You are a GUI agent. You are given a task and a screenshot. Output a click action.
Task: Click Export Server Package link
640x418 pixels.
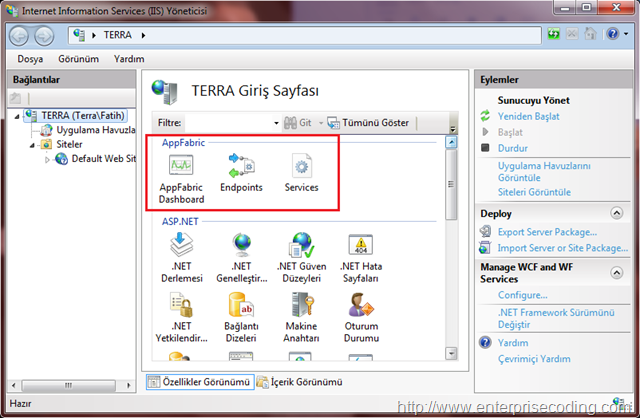tap(547, 232)
